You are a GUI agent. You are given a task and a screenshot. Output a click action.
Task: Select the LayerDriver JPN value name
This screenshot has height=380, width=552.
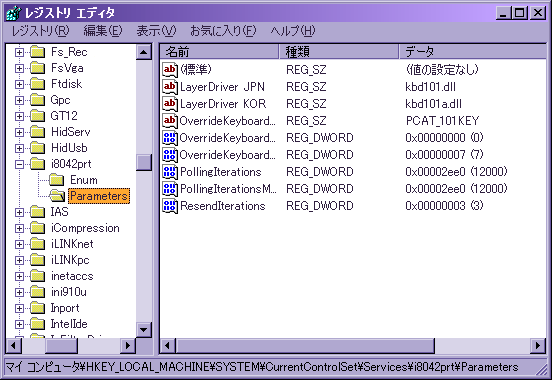coord(222,87)
